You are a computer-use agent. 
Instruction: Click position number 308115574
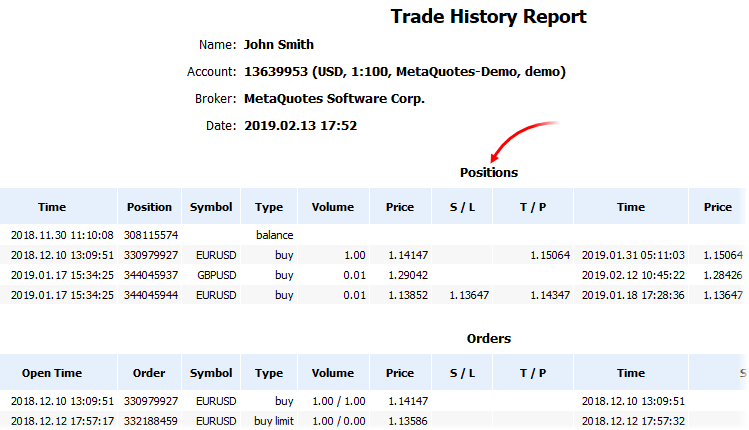[x=150, y=235]
